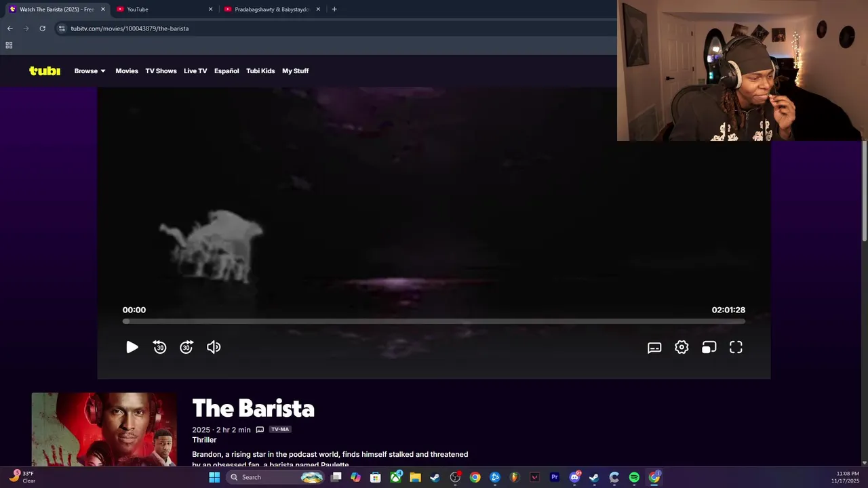Viewport: 868px width, 488px height.
Task: Open Microsoft Store from taskbar
Action: click(x=376, y=477)
